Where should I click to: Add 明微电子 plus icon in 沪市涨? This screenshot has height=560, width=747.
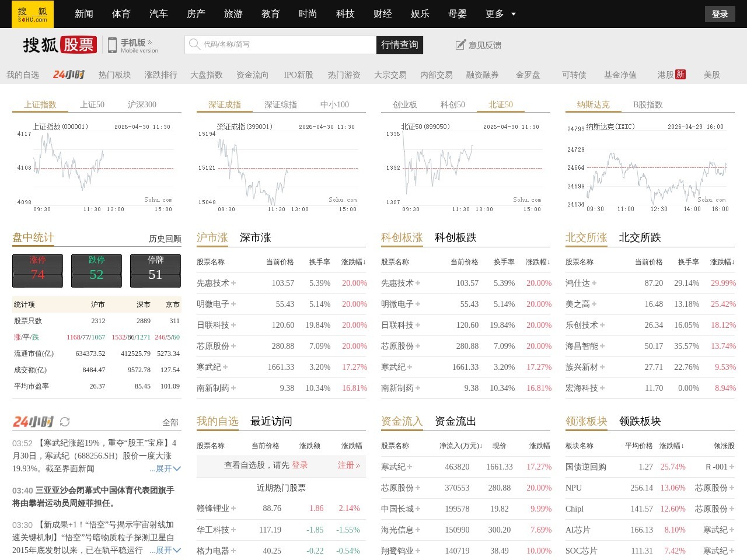click(x=233, y=304)
